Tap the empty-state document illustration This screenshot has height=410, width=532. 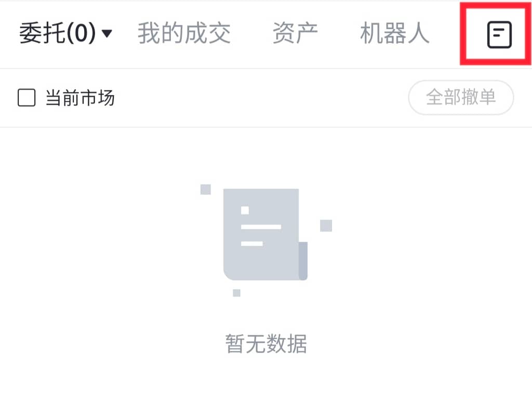(265, 234)
